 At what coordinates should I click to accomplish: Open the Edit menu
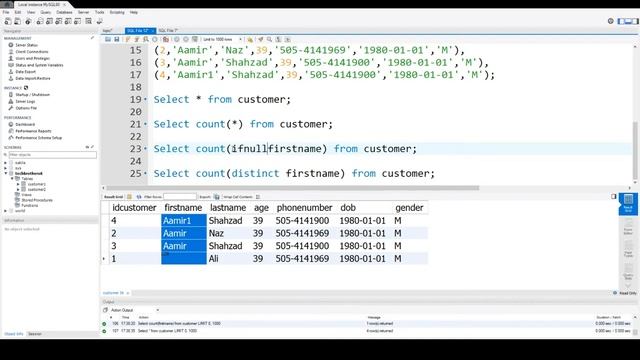click(18, 12)
